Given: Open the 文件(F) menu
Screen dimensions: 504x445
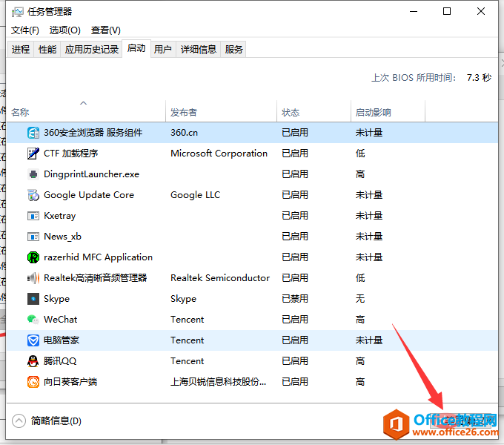Looking at the screenshot, I should click(25, 30).
